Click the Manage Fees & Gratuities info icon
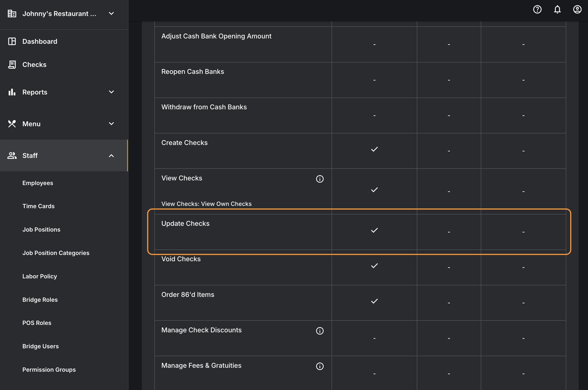Image resolution: width=588 pixels, height=390 pixels. [x=320, y=366]
